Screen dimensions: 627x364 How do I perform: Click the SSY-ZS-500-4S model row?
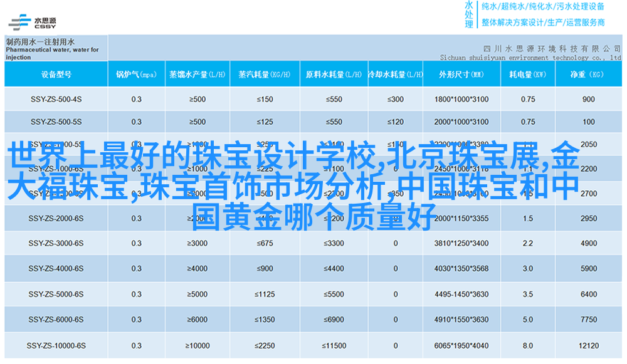[x=56, y=99]
